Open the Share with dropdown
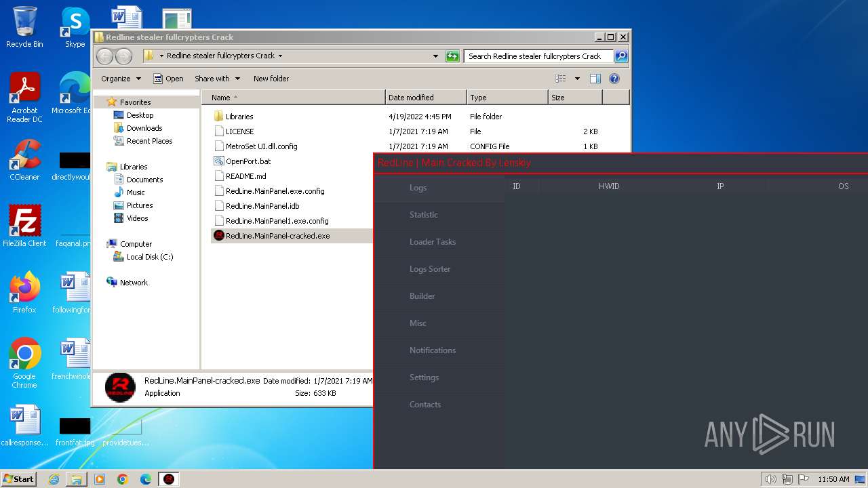 pyautogui.click(x=216, y=79)
